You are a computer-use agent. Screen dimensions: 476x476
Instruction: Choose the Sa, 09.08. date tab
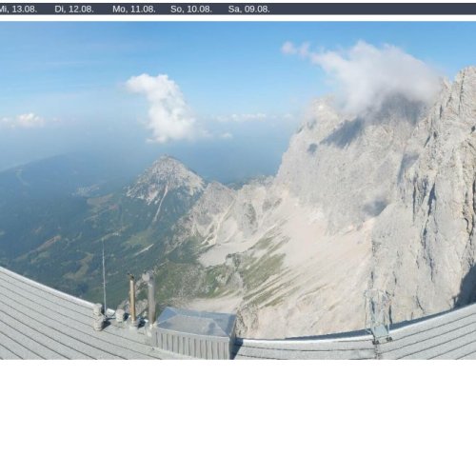249,10
